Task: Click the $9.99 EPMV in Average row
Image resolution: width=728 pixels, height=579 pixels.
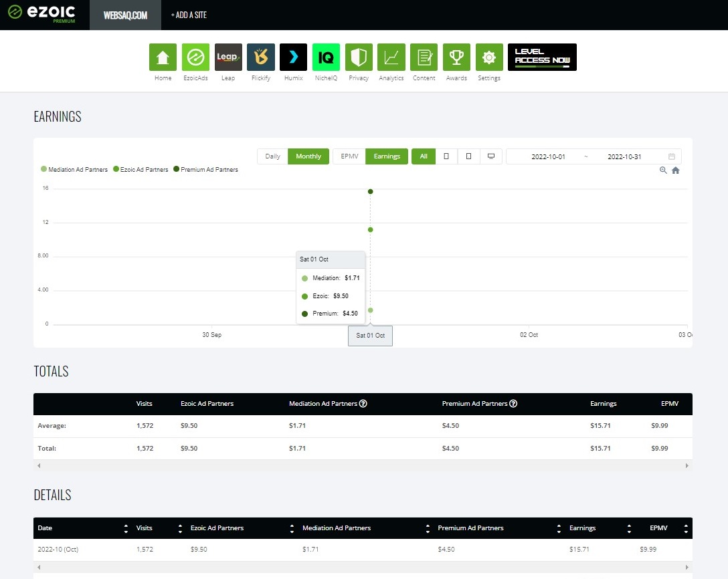Action: [659, 425]
